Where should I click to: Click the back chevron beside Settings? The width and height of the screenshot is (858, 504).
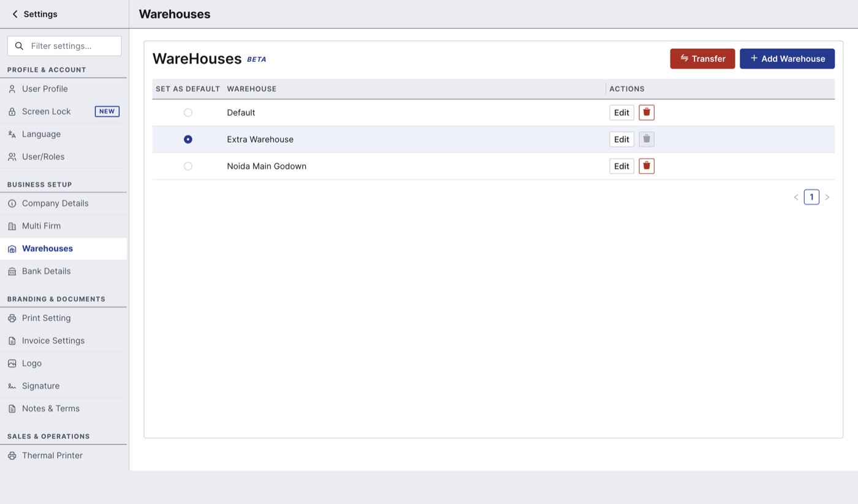click(15, 14)
